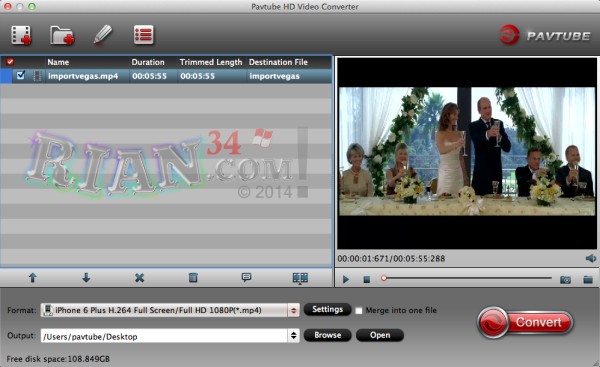Uncheck the importvegas.mp4 checkbox

pos(21,75)
